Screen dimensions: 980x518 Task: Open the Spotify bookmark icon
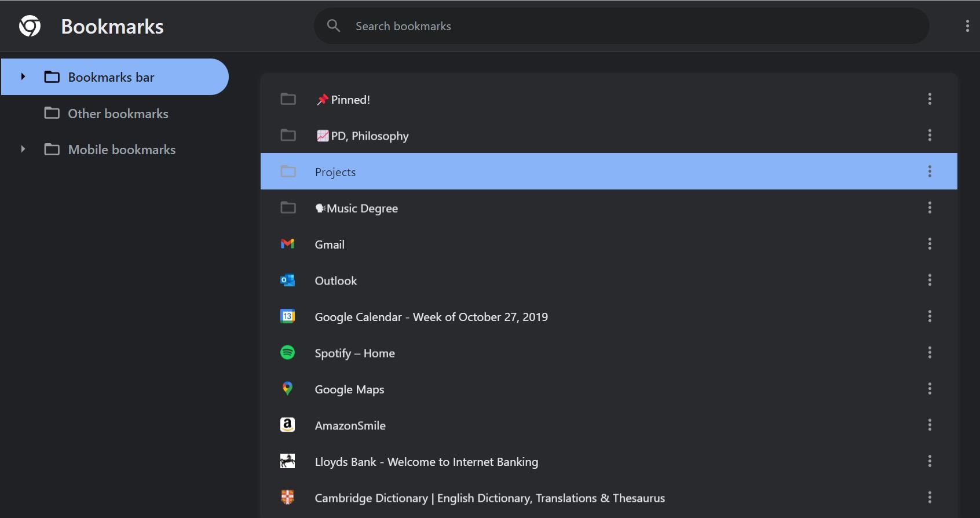coord(287,352)
